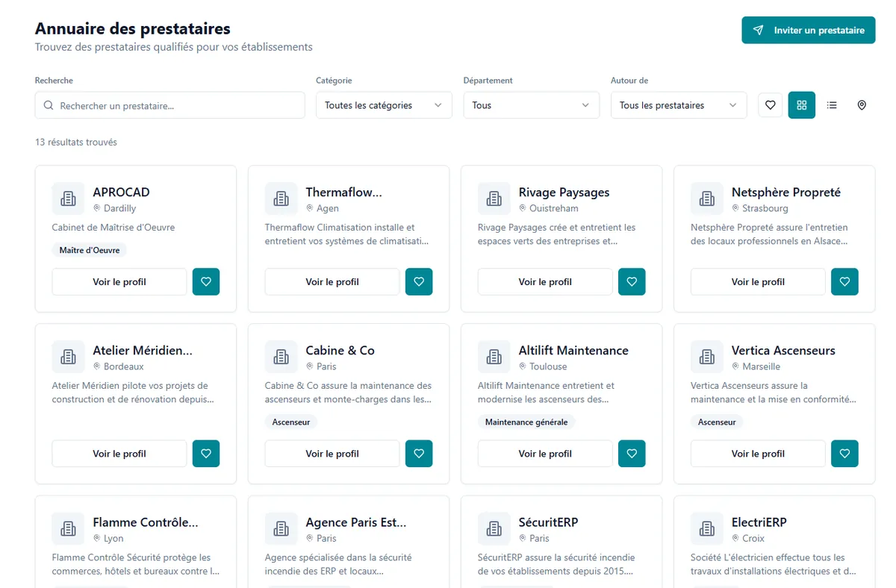Click the Thermaflow building icon

pyautogui.click(x=281, y=198)
